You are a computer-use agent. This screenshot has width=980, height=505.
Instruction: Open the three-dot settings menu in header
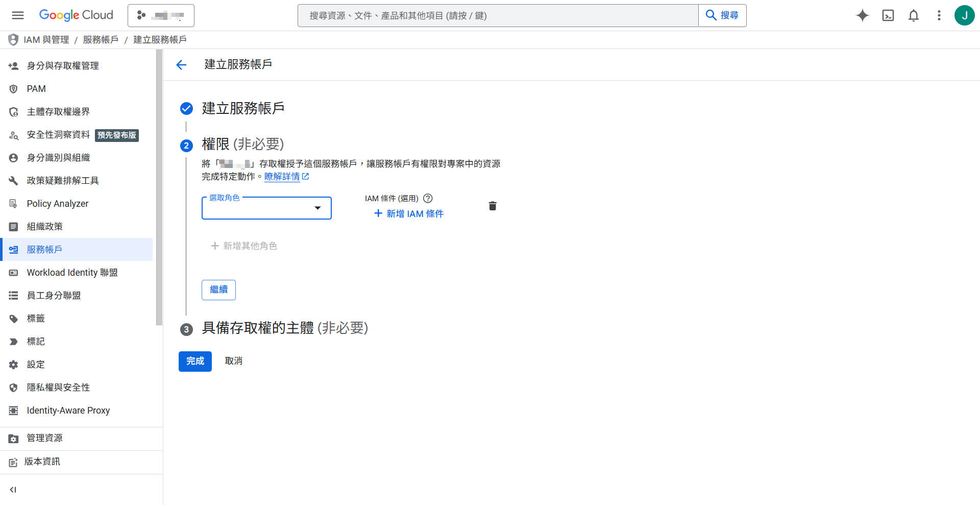(x=939, y=15)
